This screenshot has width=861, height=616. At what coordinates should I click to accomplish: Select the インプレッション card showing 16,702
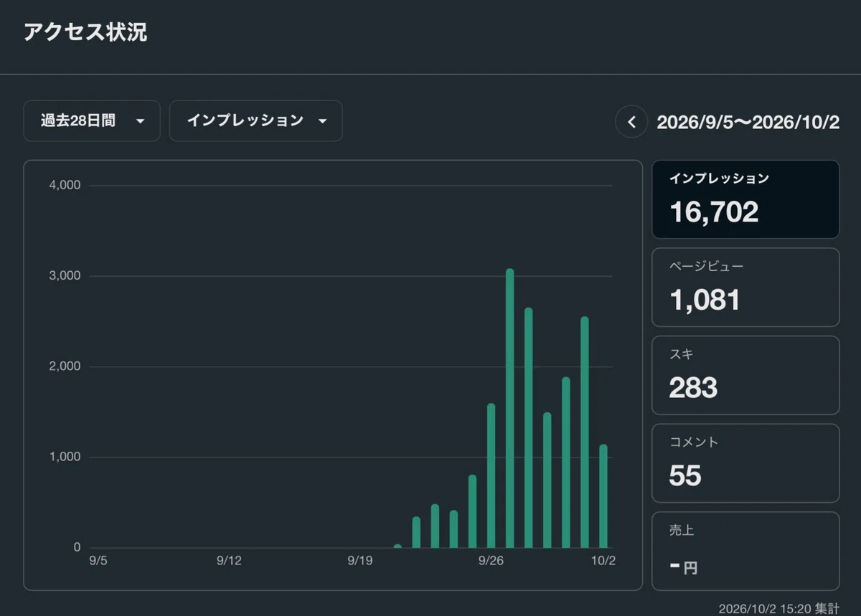745,199
